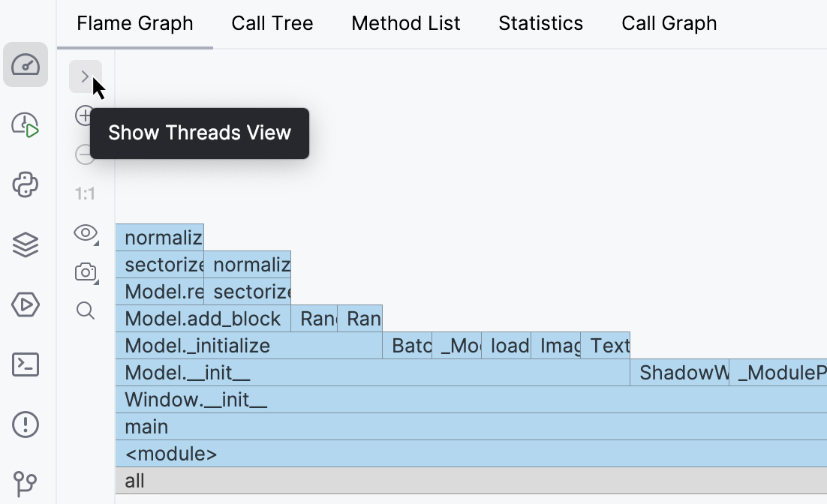Image resolution: width=827 pixels, height=504 pixels.
Task: Select the Profiler tool window icon
Action: click(25, 66)
